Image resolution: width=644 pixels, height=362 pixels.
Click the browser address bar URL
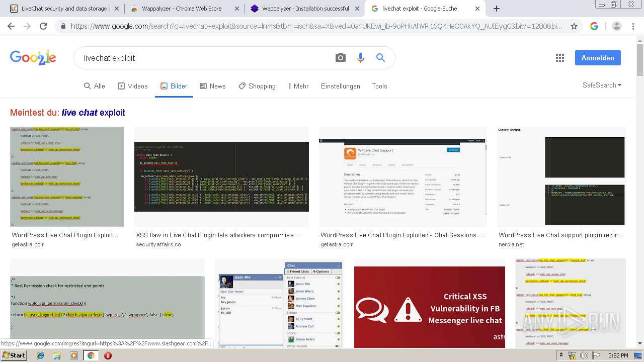coord(317,26)
